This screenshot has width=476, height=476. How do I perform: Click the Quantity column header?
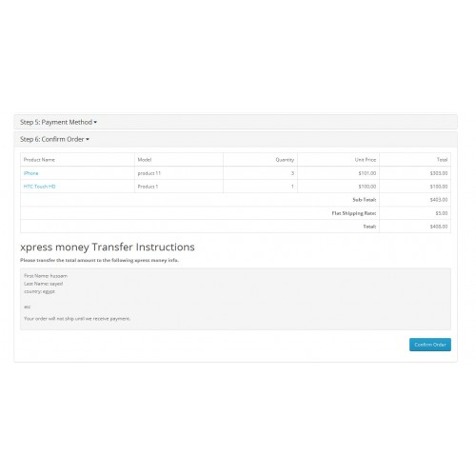[x=285, y=160]
